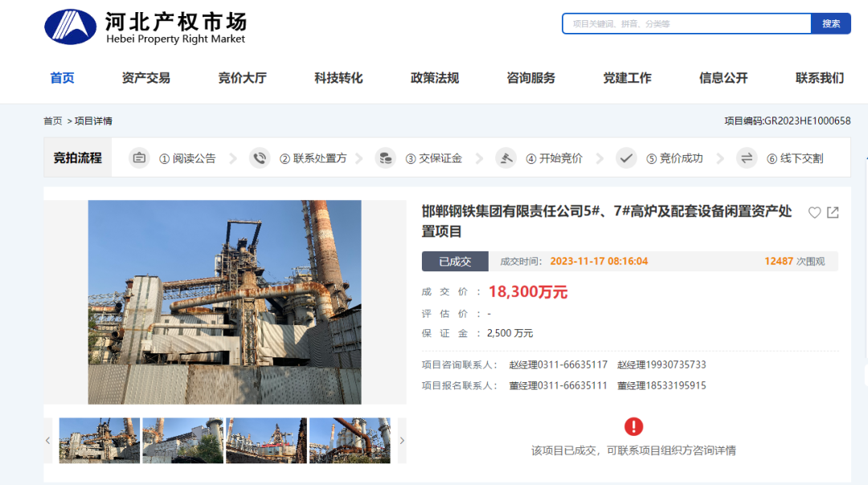Screen dimensions: 868x485
Task: Click the 项目详情 breadcrumb
Action: point(93,120)
